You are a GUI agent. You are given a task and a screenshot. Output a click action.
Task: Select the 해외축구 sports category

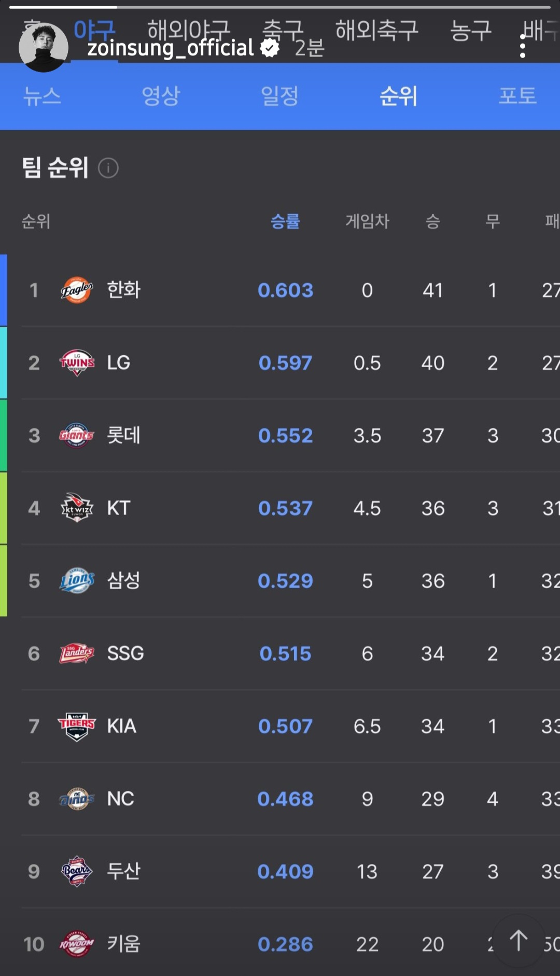[376, 30]
